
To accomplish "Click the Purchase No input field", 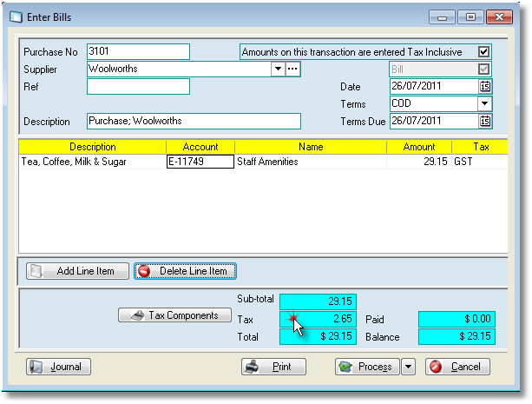I will pyautogui.click(x=138, y=51).
